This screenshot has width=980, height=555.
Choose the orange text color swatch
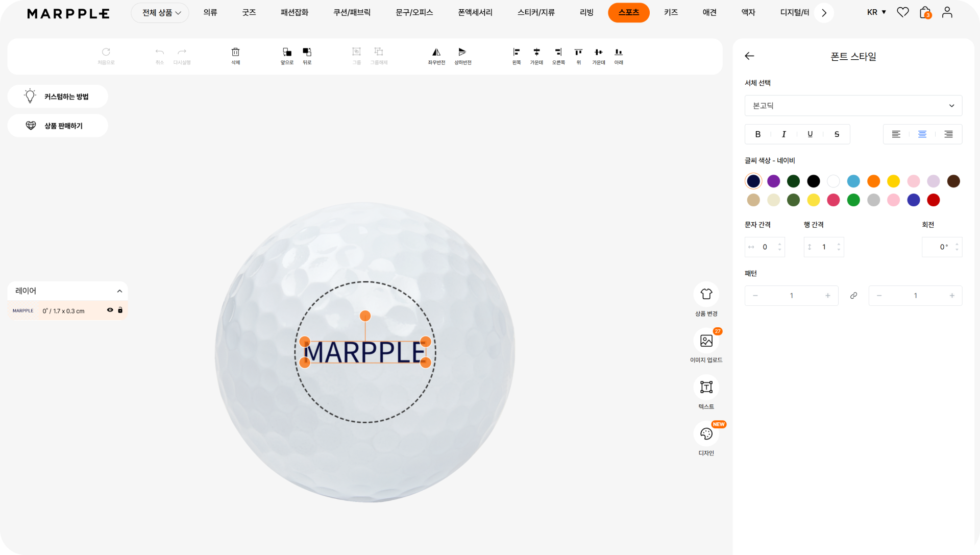coord(873,181)
